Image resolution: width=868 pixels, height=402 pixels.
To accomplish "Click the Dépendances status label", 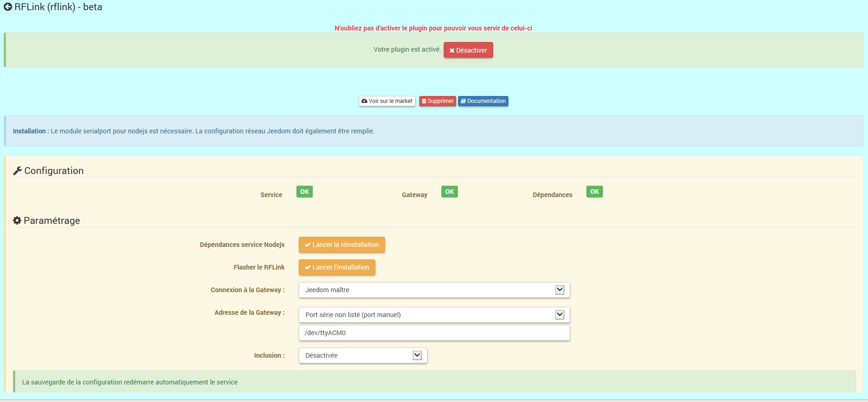I will pos(552,195).
